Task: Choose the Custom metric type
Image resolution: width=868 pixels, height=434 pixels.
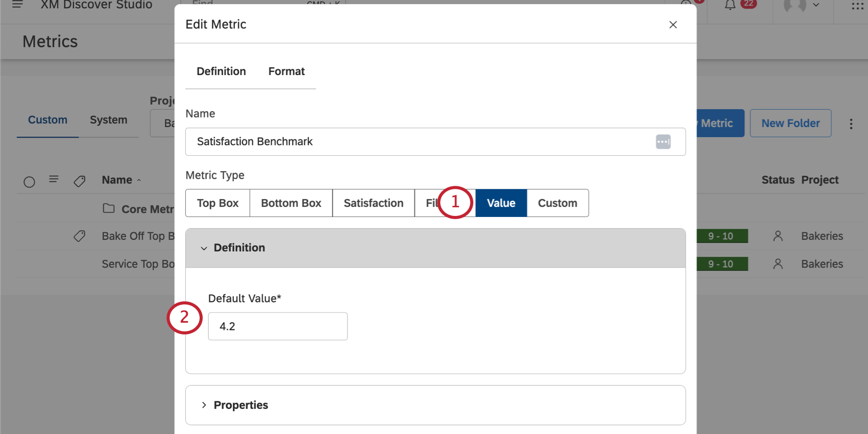Action: [x=557, y=203]
